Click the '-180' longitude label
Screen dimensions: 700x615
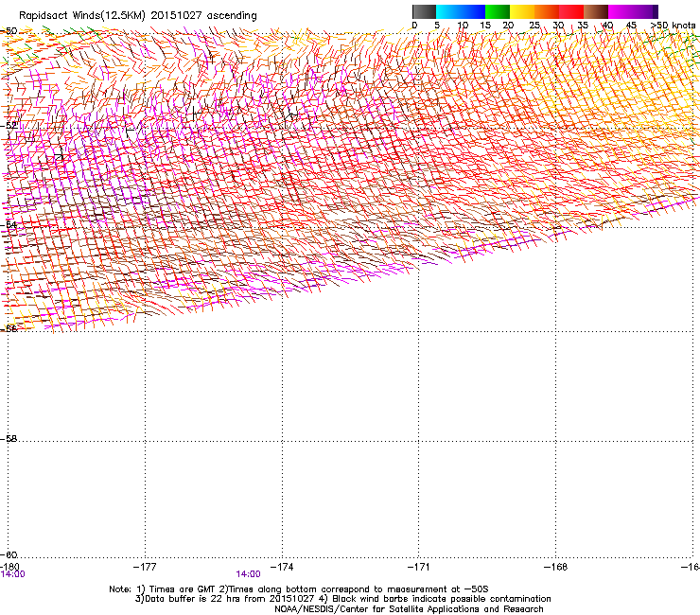pos(9,567)
